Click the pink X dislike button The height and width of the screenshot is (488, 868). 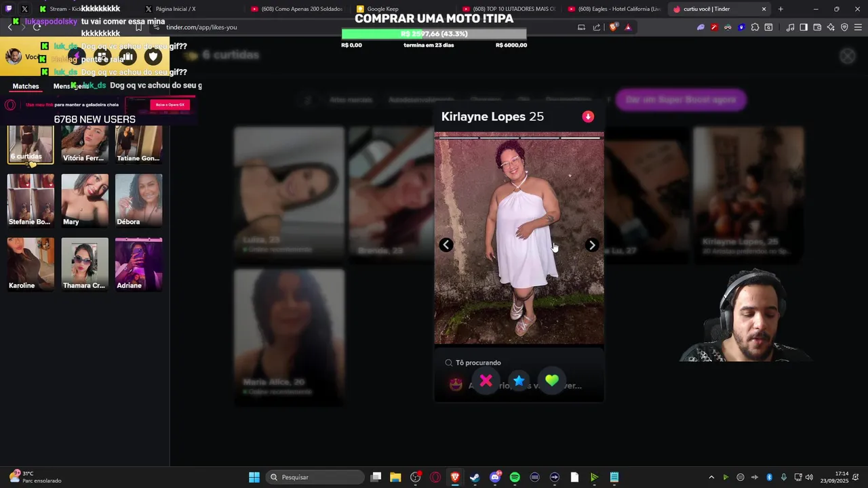[486, 381]
